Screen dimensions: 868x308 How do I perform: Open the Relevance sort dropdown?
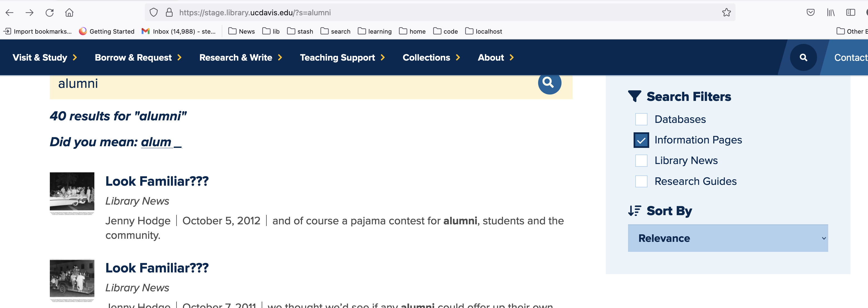727,238
